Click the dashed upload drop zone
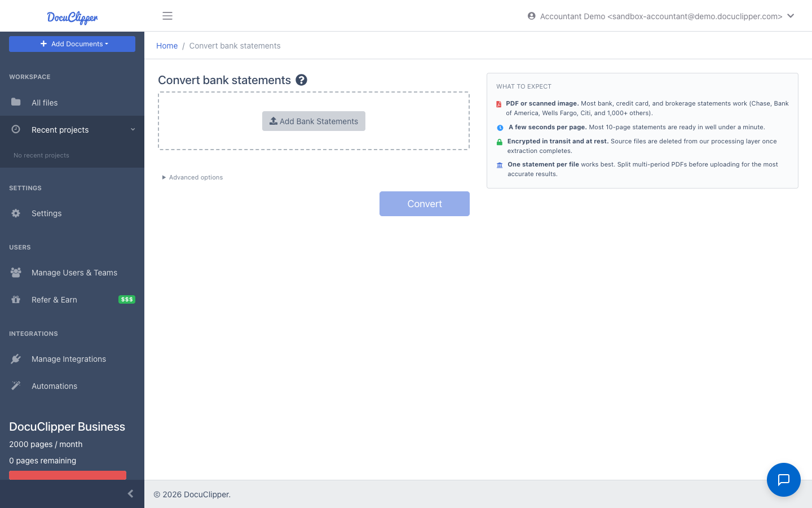Image resolution: width=812 pixels, height=508 pixels. (x=314, y=121)
